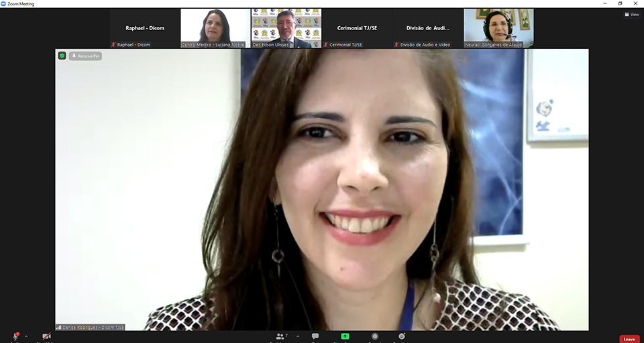644x343 pixels.
Task: Click the Start Video camera icon
Action: point(46,336)
